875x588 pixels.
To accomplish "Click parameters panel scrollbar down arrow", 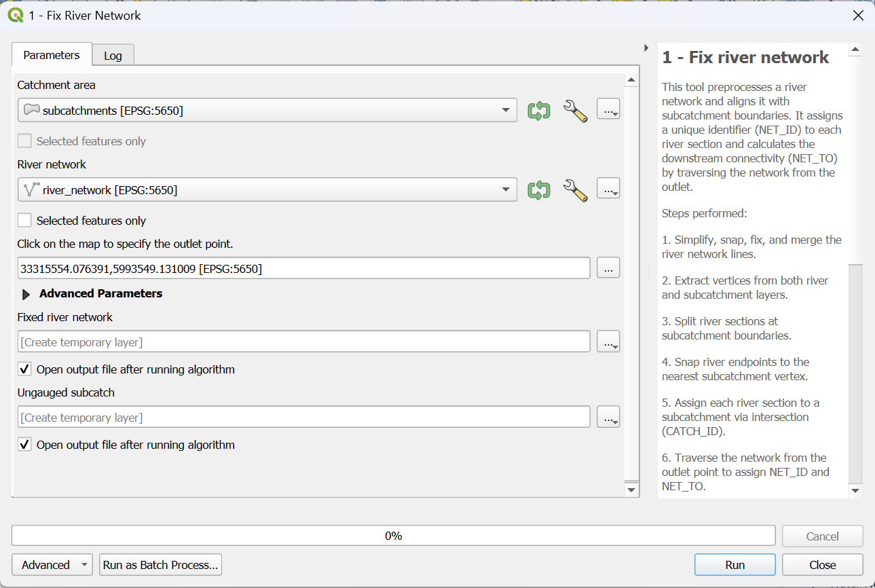I will click(632, 489).
